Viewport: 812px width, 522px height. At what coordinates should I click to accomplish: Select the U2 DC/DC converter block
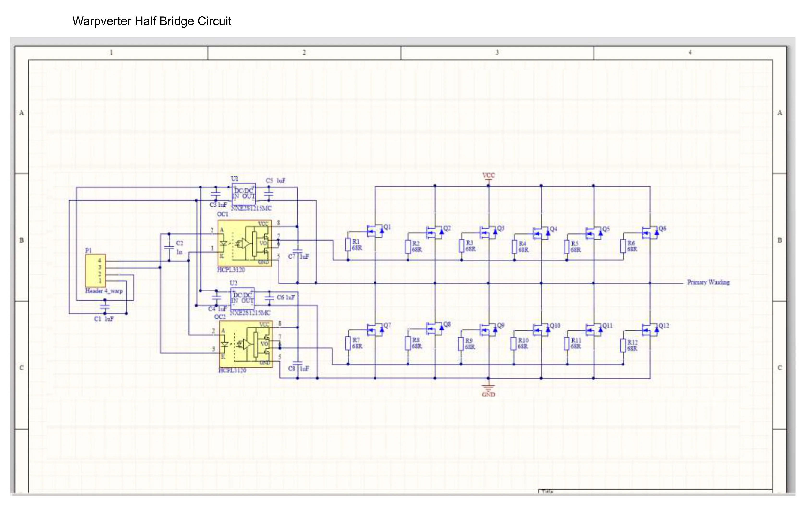(242, 298)
